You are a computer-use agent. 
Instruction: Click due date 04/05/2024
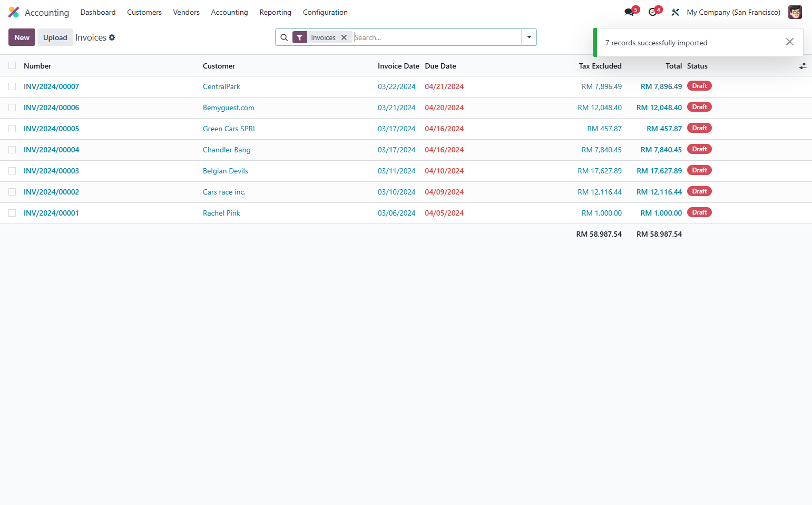pos(444,213)
